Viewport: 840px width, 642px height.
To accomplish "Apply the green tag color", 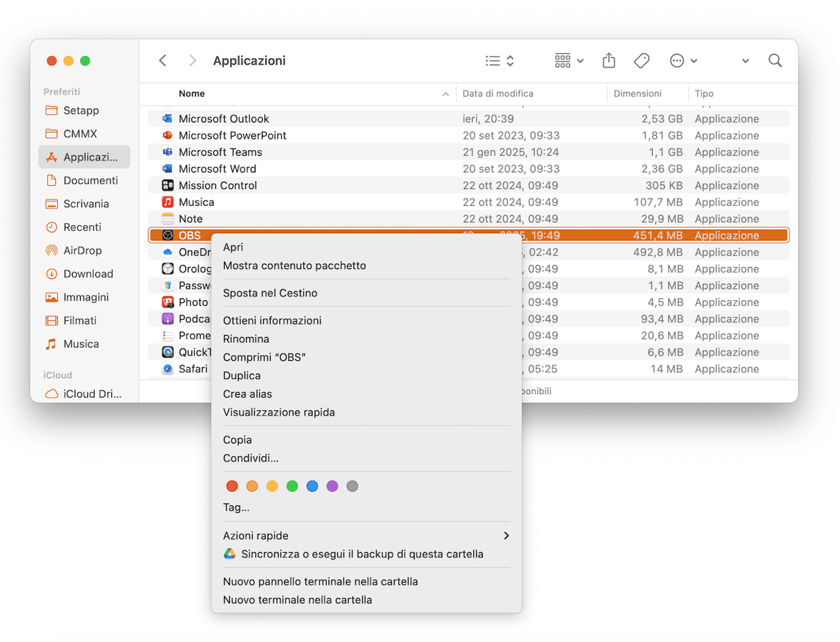I will pos(292,486).
